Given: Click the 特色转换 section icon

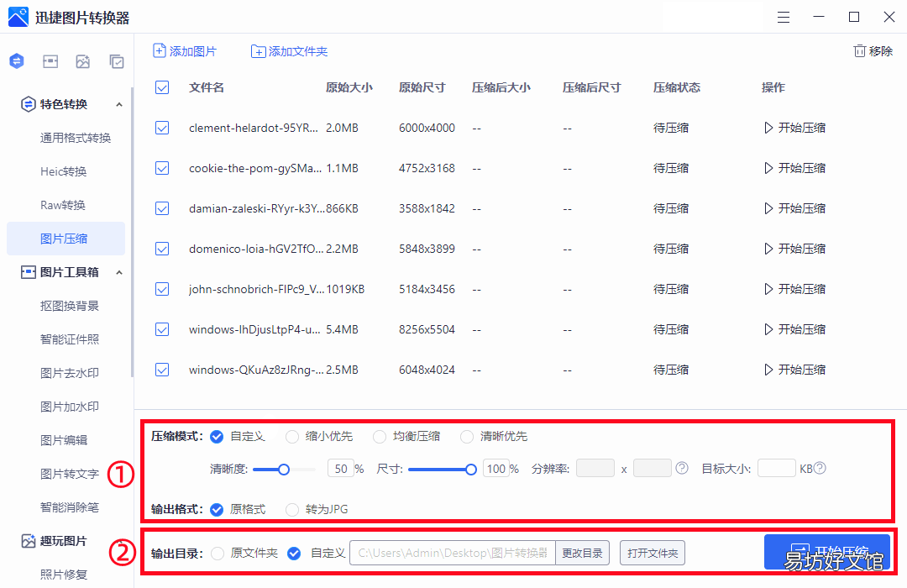Looking at the screenshot, I should 28,104.
